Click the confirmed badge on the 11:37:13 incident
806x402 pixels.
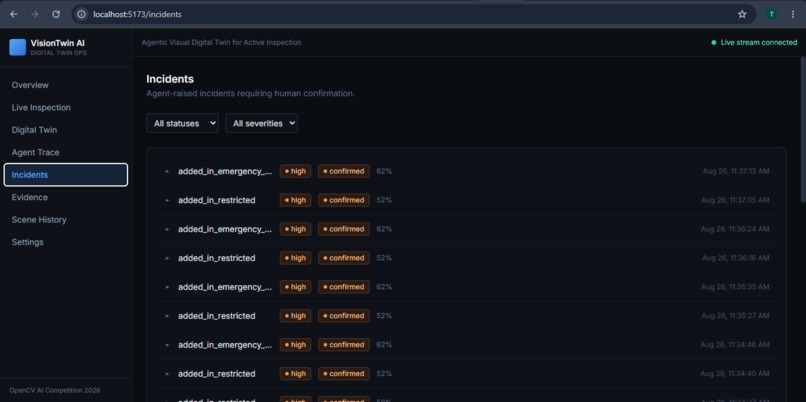point(344,171)
